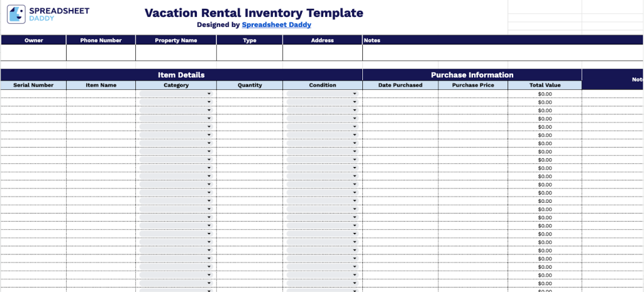
Task: Select the Purchase Price column header
Action: tap(473, 85)
